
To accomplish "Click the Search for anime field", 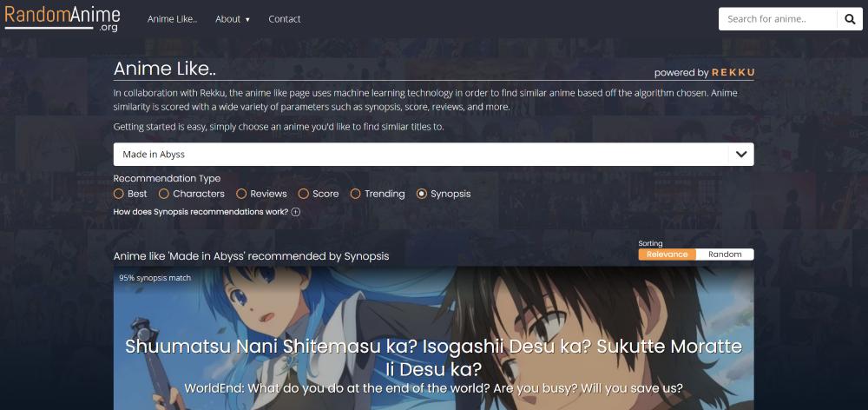I will (x=778, y=19).
